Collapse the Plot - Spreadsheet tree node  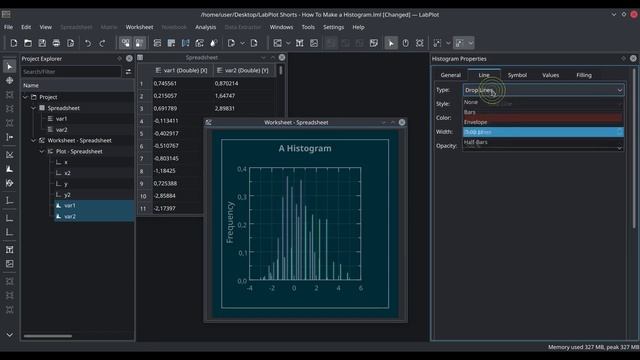[x=42, y=151]
